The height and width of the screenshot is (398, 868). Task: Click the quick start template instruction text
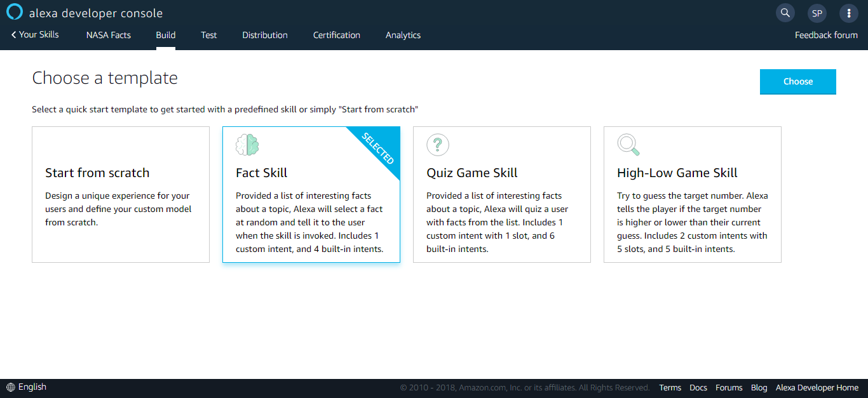coord(225,109)
